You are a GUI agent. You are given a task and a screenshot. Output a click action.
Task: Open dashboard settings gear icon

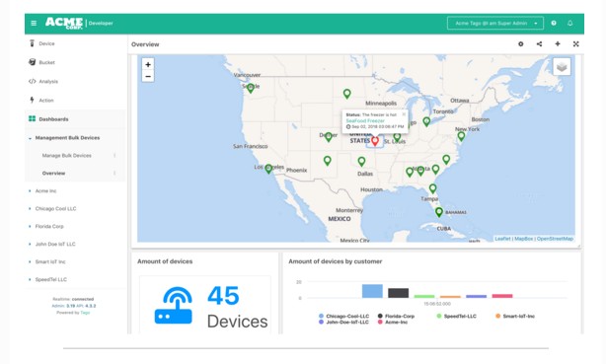pyautogui.click(x=520, y=44)
